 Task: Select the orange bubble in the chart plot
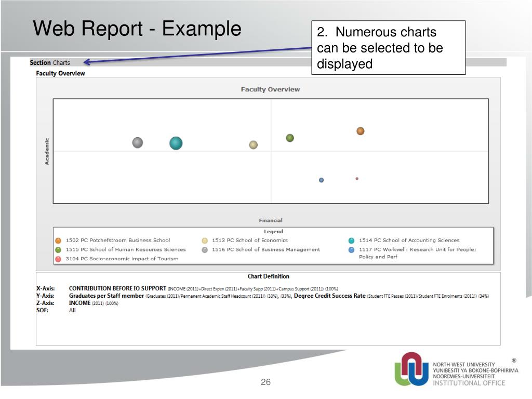tap(360, 131)
